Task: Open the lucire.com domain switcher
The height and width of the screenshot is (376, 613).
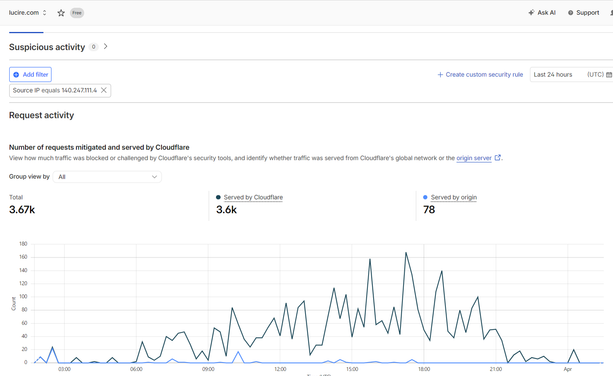Action: tap(28, 13)
